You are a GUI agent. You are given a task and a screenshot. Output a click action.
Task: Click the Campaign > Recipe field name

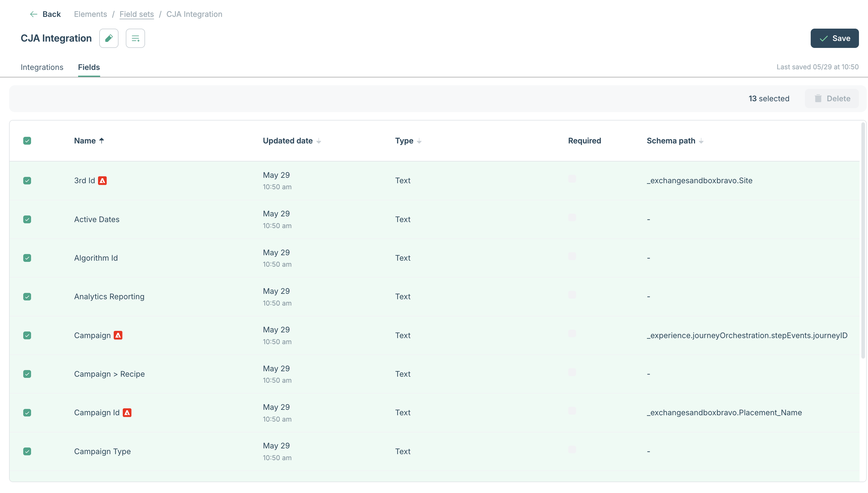pos(109,374)
